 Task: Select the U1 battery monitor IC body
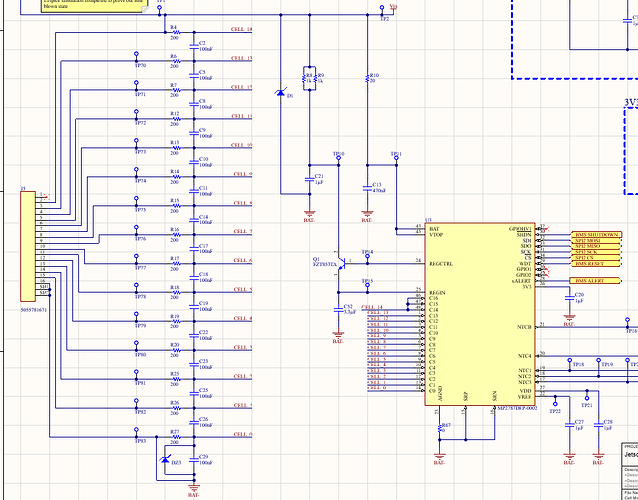point(480,314)
